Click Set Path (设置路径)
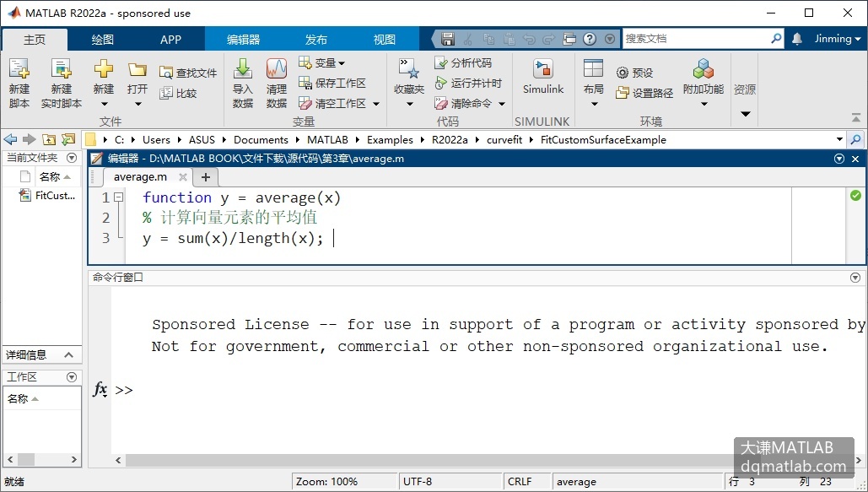The image size is (868, 492). pyautogui.click(x=644, y=93)
